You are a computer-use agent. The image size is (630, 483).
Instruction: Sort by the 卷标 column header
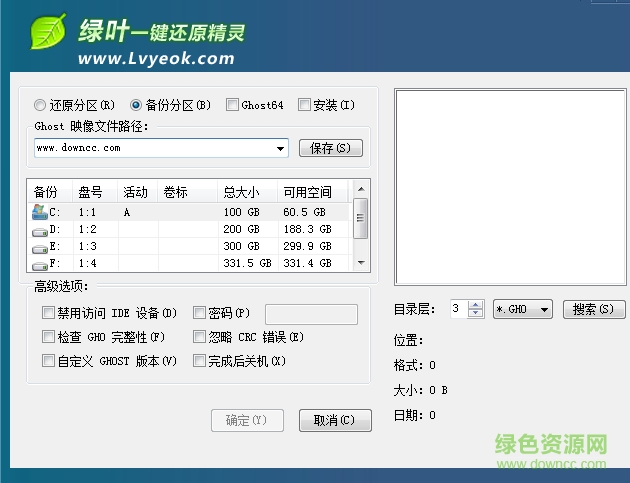188,192
